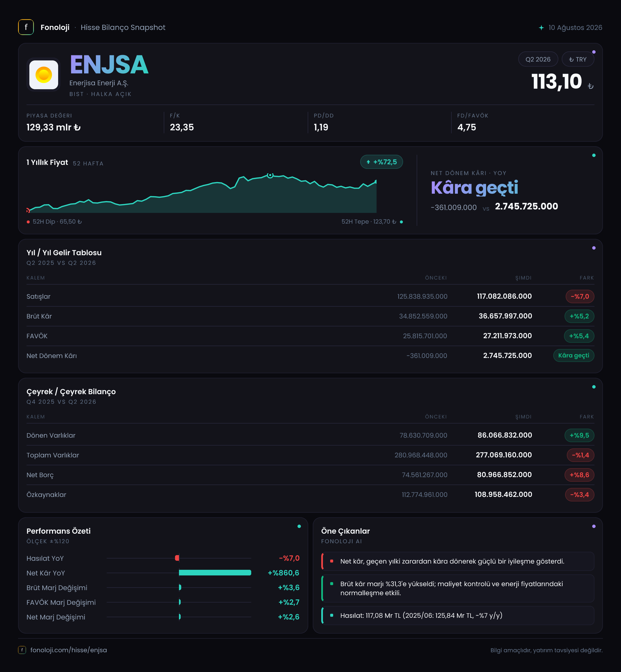The width and height of the screenshot is (621, 672).
Task: Click the market cap value 129,33 mlr
Action: pyautogui.click(x=53, y=127)
